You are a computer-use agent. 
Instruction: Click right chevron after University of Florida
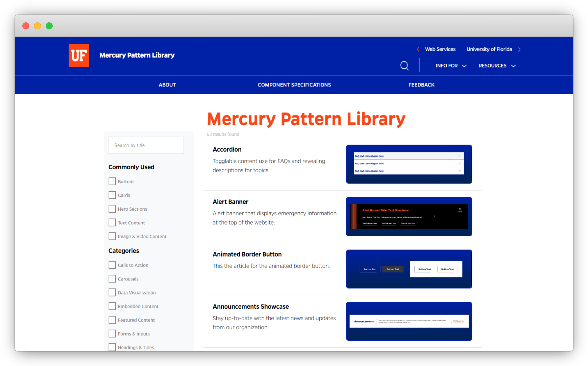click(519, 49)
